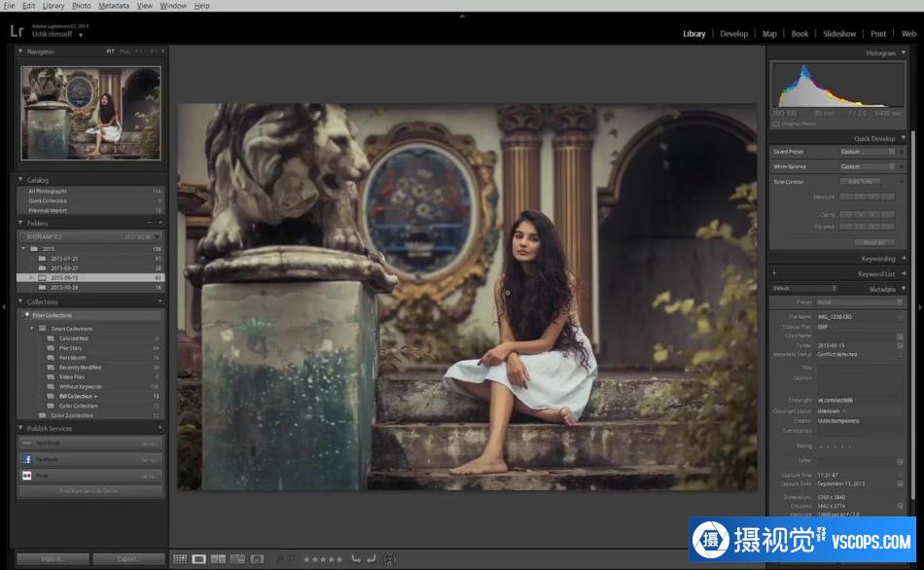
Task: Collapse the Catalog panel
Action: click(x=20, y=180)
